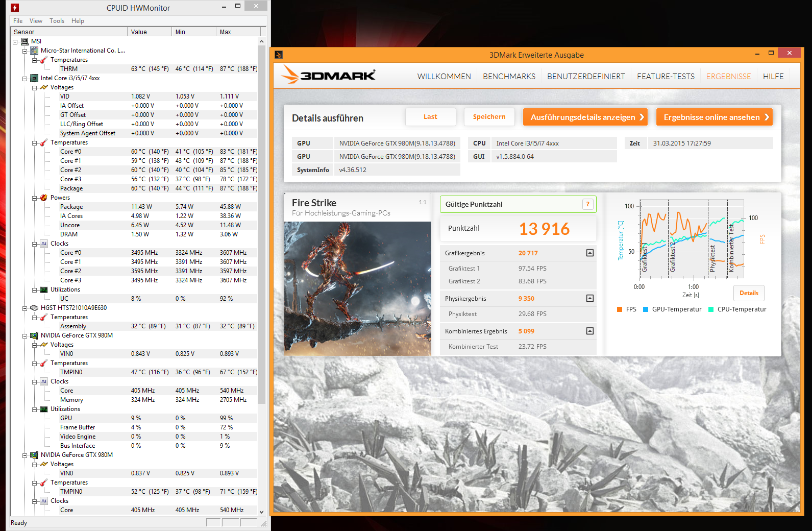The width and height of the screenshot is (812, 531).
Task: Collapse the Micro-Star International tree node
Action: (x=24, y=51)
